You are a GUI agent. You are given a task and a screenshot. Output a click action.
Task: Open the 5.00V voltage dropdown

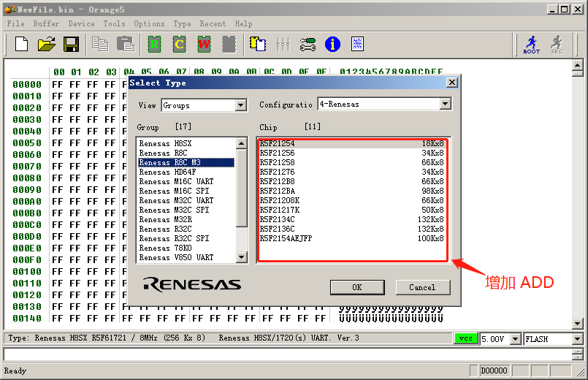point(515,339)
